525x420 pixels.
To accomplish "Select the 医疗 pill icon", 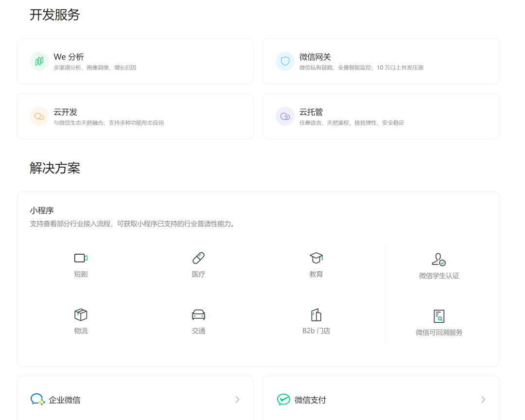I will coord(198,258).
